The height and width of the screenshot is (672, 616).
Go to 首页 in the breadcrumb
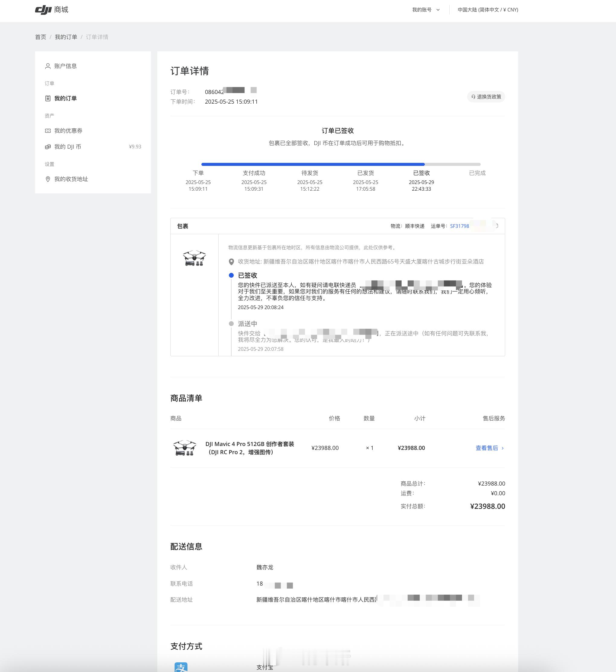(41, 37)
